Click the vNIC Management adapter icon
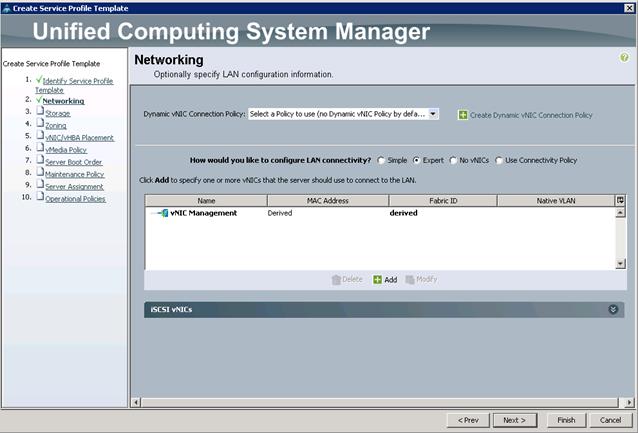The width and height of the screenshot is (638, 433). pos(160,213)
